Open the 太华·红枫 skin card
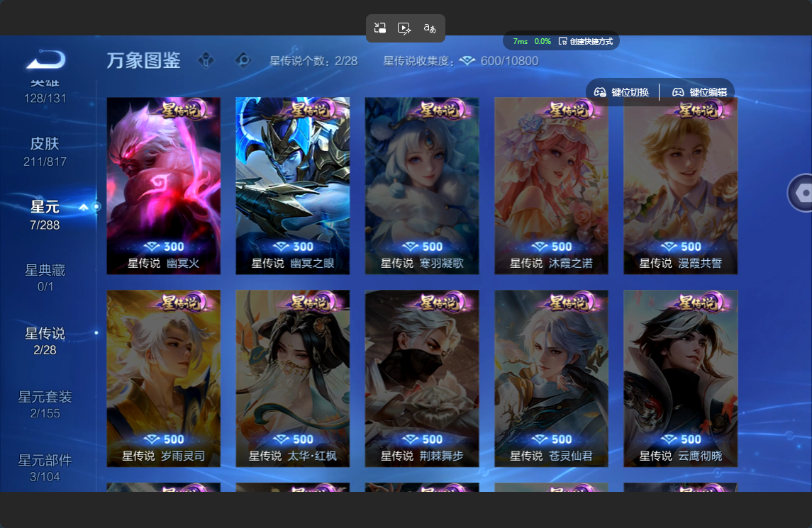Screen dimensions: 812x528 pos(293,378)
